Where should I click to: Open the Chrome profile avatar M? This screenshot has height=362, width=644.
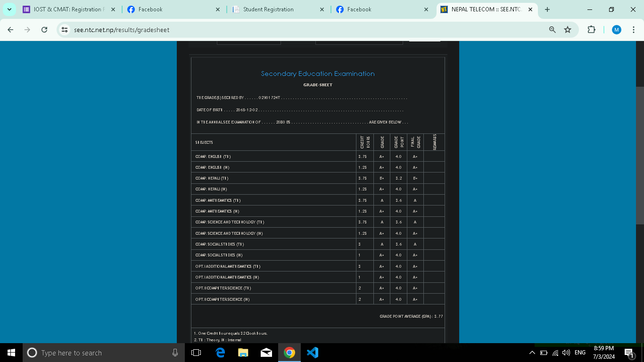point(616,30)
